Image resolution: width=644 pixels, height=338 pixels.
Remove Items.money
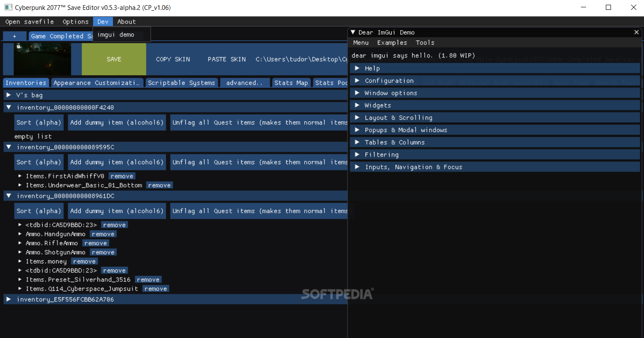click(x=85, y=261)
